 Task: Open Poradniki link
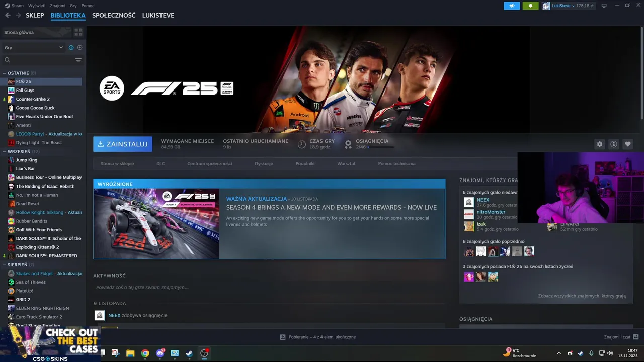click(x=305, y=164)
